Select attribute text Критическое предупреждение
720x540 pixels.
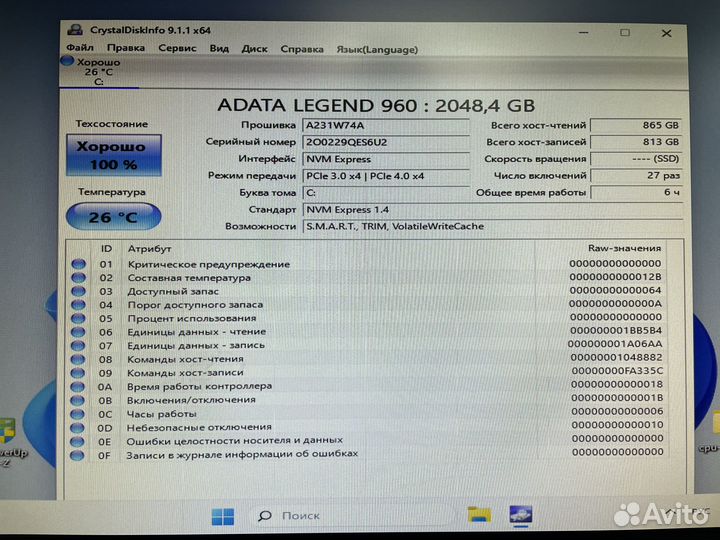click(209, 264)
